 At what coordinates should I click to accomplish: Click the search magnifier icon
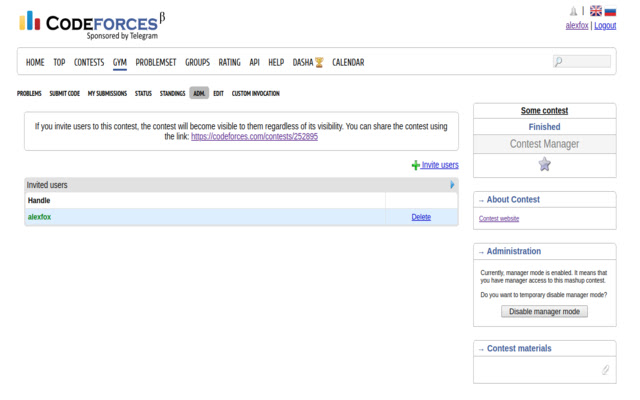coord(558,62)
